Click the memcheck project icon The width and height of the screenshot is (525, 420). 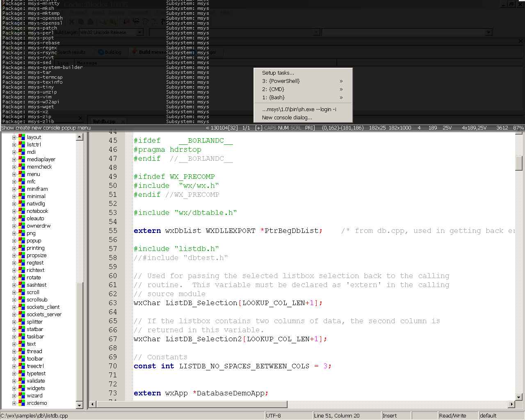click(x=22, y=167)
